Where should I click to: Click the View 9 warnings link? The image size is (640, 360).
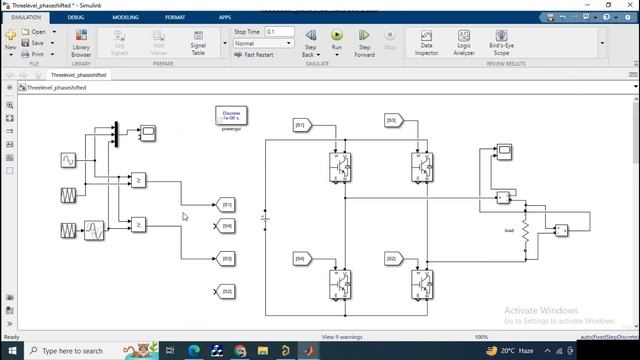tap(342, 337)
